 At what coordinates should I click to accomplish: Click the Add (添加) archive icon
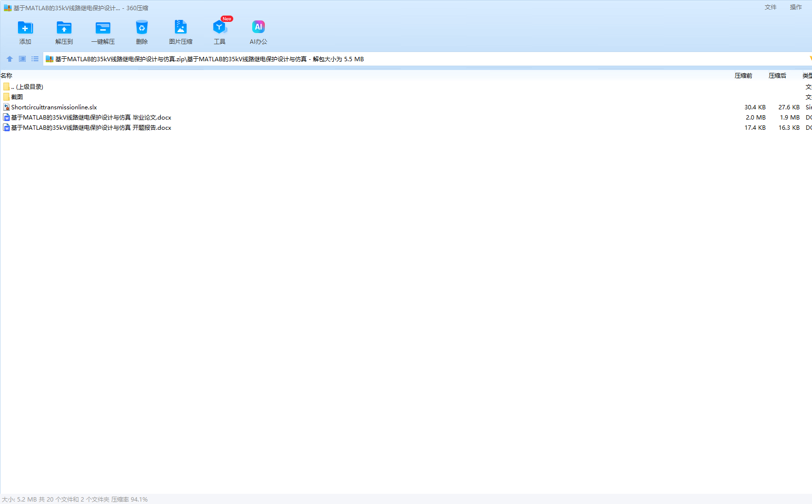pos(25,28)
